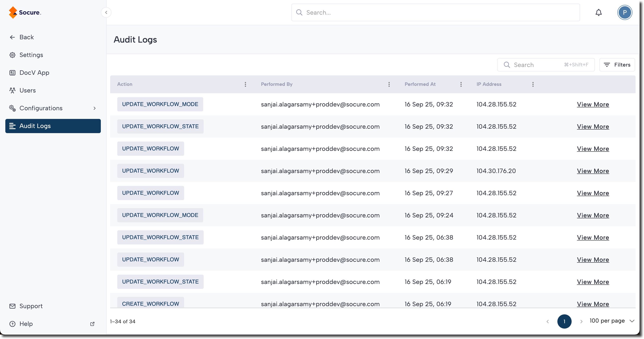Open the DocV App section

[x=34, y=73]
